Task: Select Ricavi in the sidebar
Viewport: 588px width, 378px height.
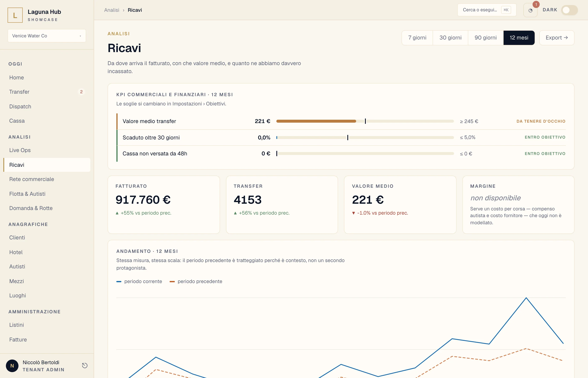Action: (x=47, y=165)
